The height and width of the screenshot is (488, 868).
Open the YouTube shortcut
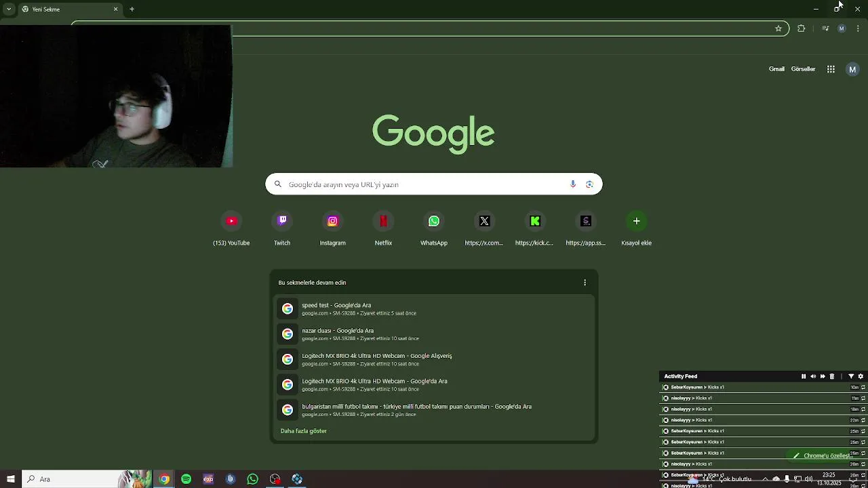click(x=231, y=229)
